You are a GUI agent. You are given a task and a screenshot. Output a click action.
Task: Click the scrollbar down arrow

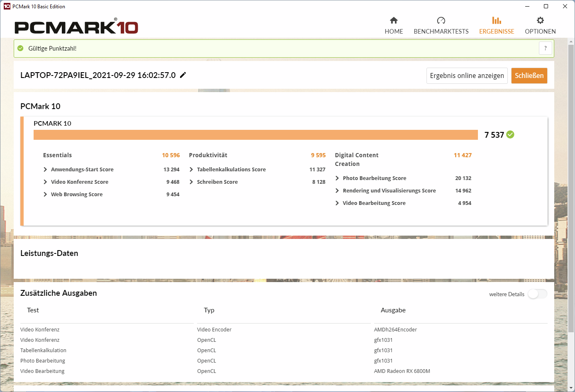tap(571, 388)
